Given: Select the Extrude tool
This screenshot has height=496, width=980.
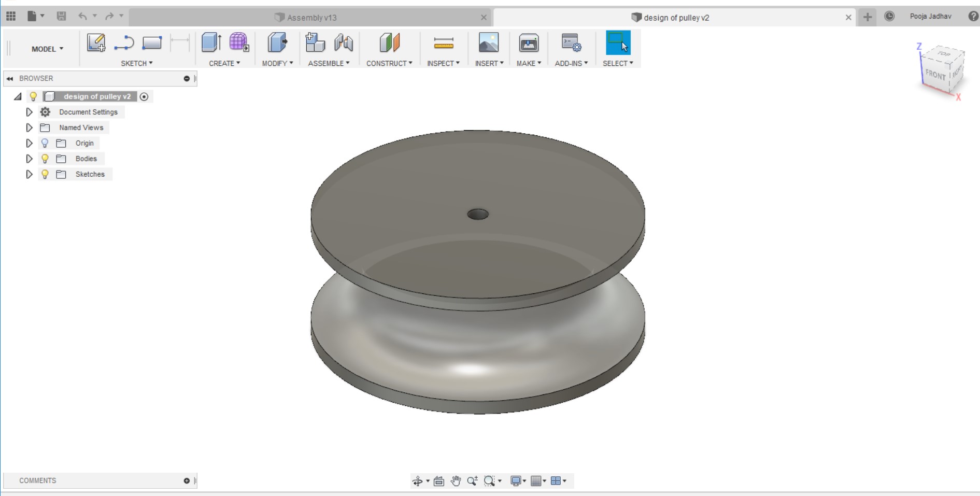Looking at the screenshot, I should coord(211,42).
